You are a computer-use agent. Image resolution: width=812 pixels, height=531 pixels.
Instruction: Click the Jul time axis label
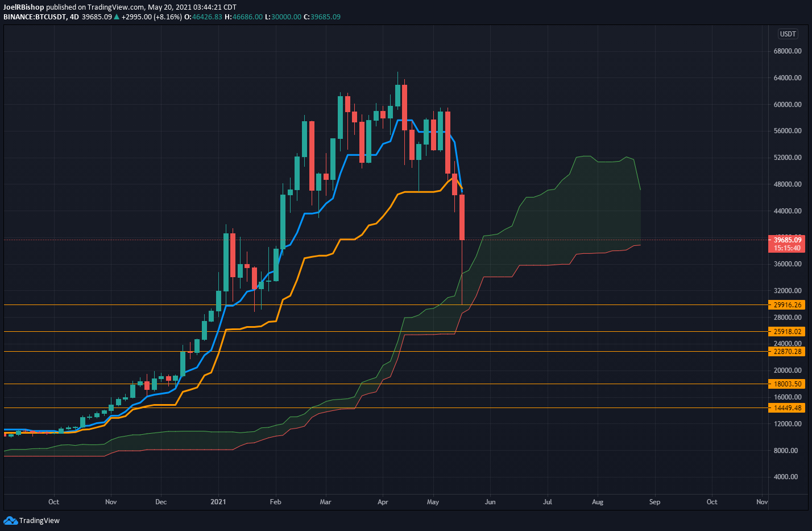click(548, 502)
